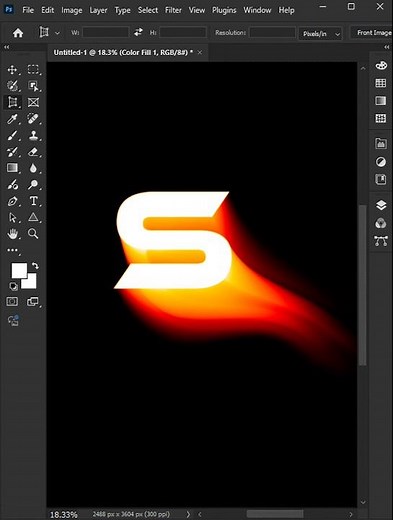Swap width and height values
393x520 pixels.
click(138, 32)
